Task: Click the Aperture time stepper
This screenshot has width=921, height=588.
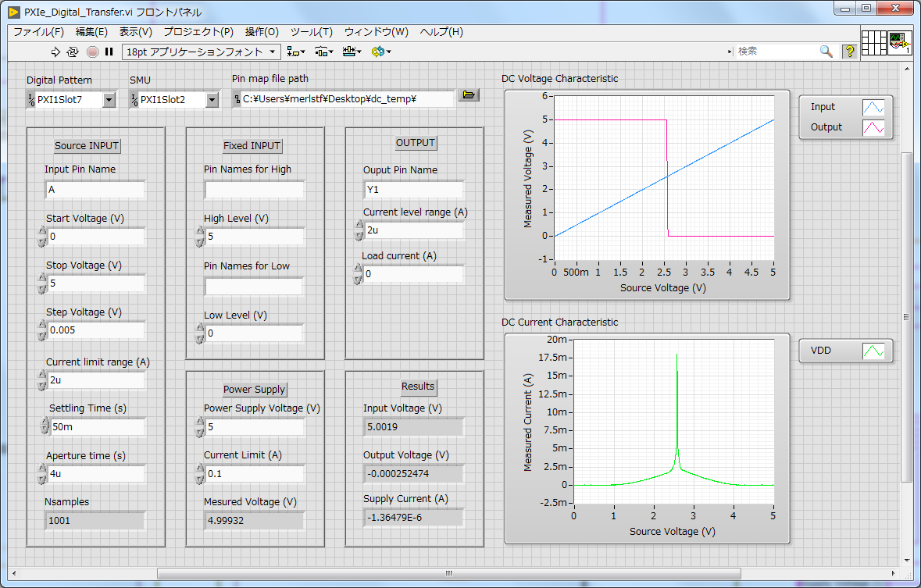Action: 42,473
